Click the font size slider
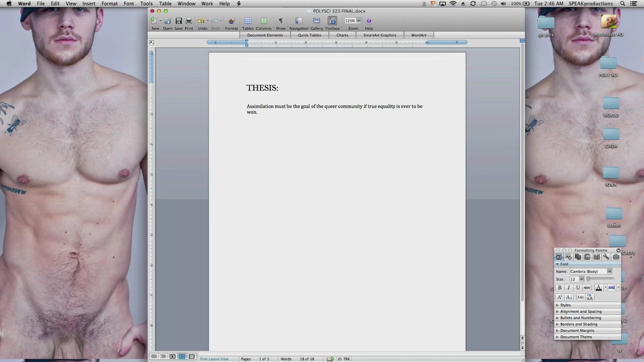Image resolution: width=644 pixels, height=362 pixels. [600, 279]
